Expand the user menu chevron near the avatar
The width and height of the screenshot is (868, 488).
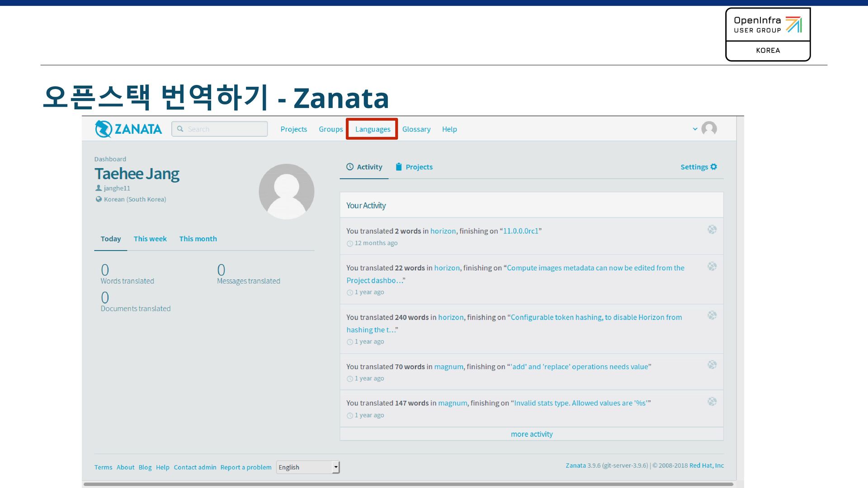point(695,129)
